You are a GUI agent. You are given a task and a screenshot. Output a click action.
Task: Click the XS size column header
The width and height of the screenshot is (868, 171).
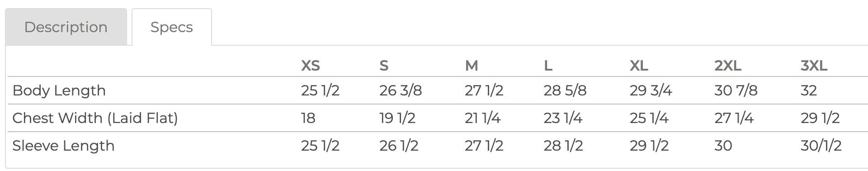311,66
